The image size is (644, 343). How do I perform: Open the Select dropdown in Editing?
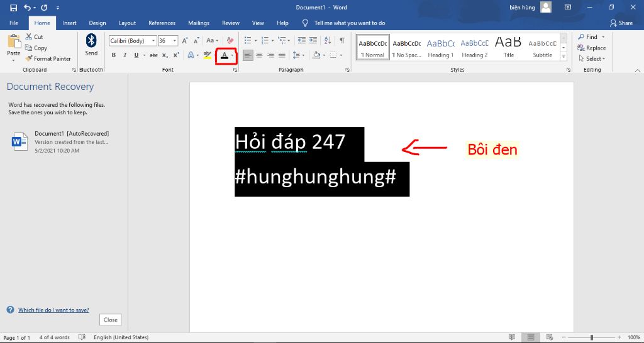tap(591, 58)
